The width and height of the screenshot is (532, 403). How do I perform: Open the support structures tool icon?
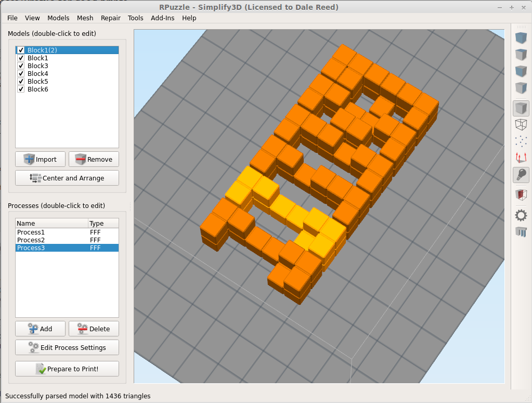click(521, 232)
